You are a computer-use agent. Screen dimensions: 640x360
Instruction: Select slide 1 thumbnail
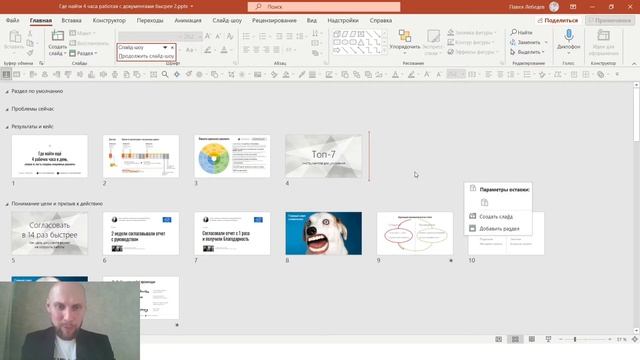50,156
